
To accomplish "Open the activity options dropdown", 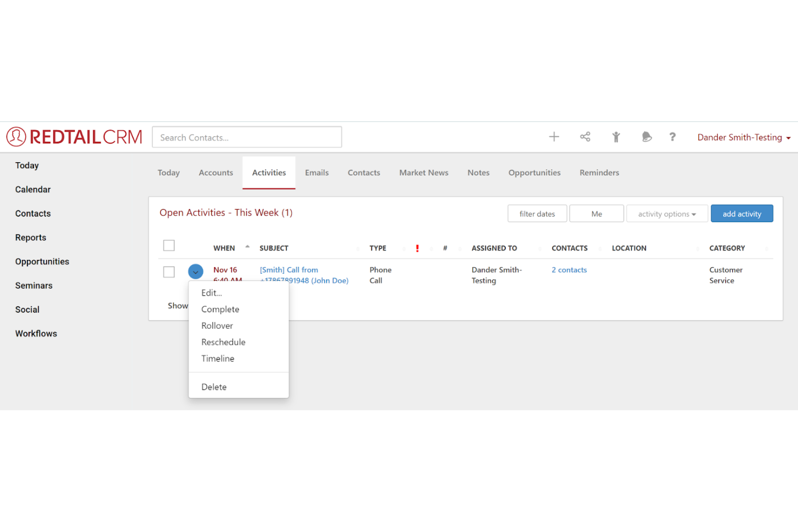I will (x=667, y=213).
